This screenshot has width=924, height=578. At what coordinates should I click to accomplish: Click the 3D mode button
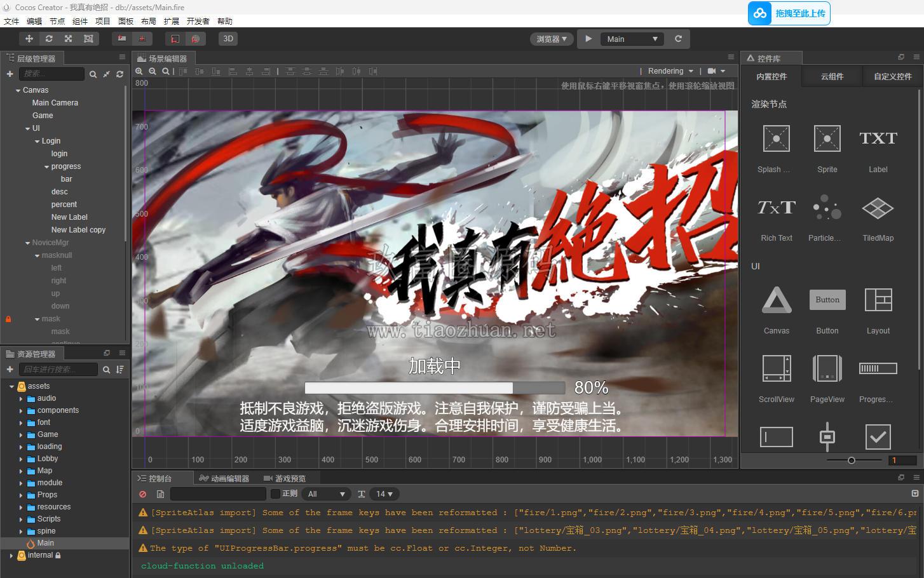coord(228,39)
